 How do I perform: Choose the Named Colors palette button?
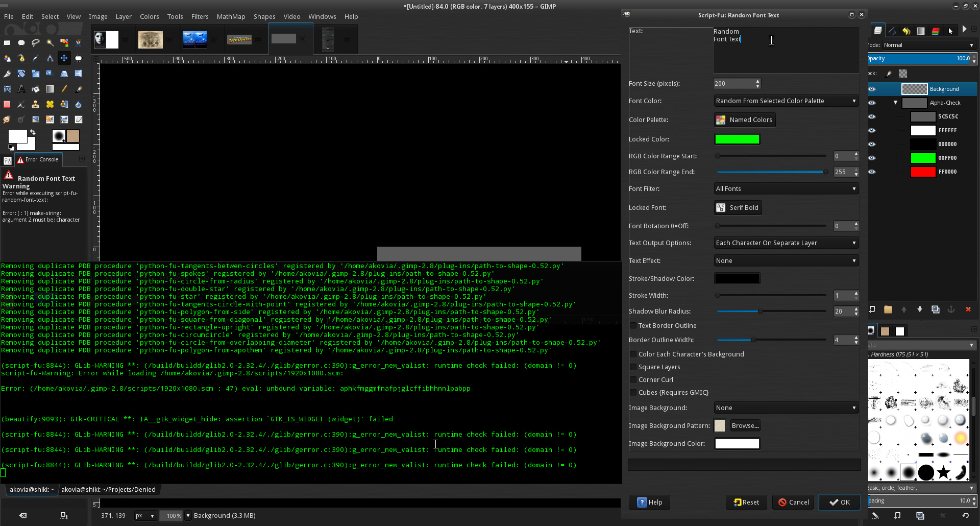point(745,120)
